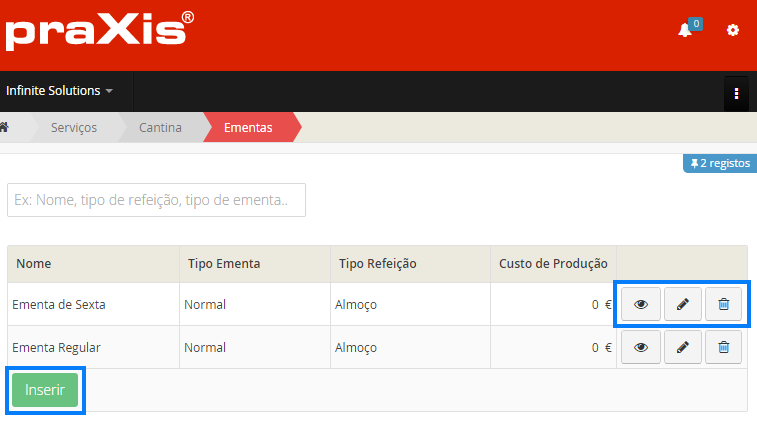Expand the Infinite Solutions dropdown

click(60, 91)
